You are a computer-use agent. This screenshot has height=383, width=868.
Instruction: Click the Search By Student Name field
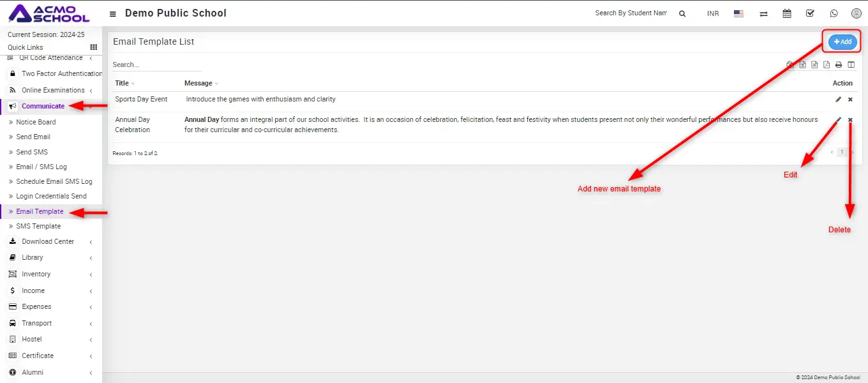tap(631, 13)
